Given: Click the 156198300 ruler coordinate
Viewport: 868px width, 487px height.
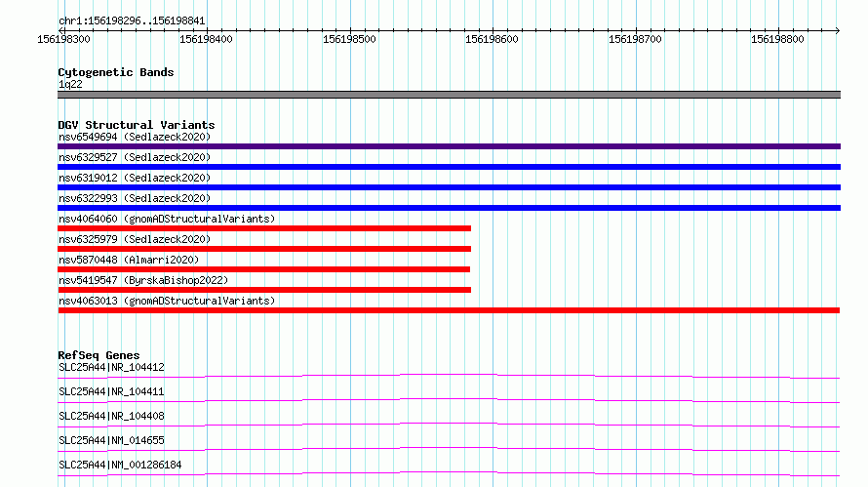Looking at the screenshot, I should coord(63,39).
